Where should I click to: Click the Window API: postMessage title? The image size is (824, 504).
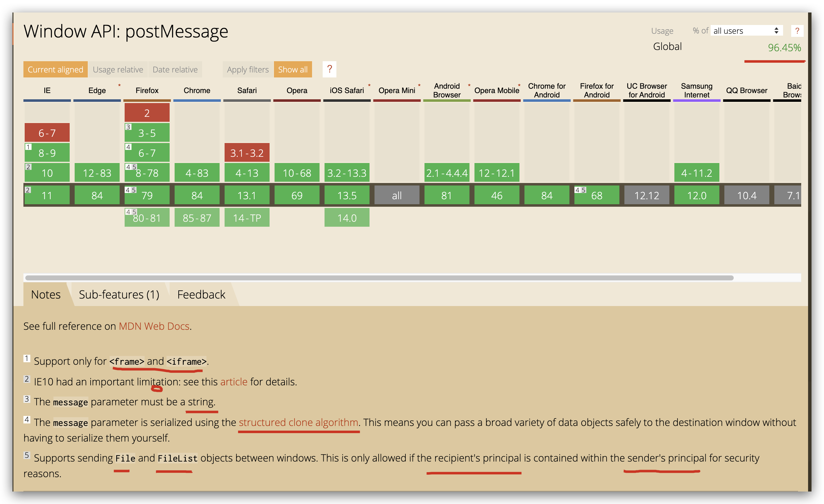[126, 32]
